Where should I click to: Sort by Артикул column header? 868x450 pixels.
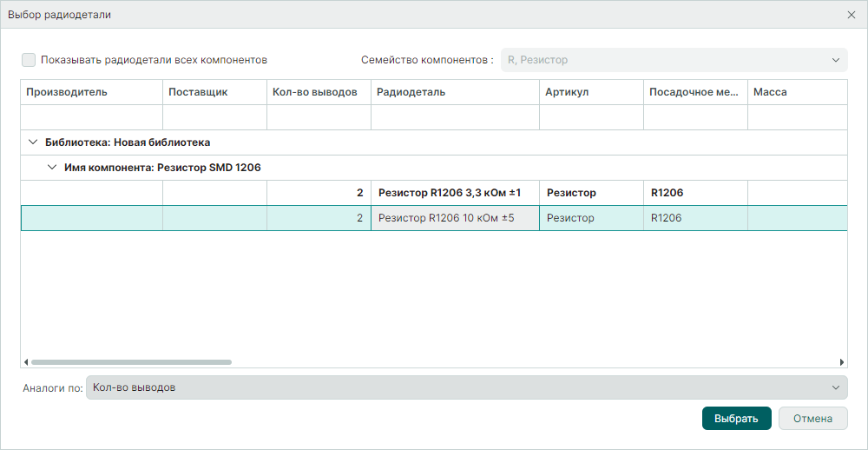point(590,92)
